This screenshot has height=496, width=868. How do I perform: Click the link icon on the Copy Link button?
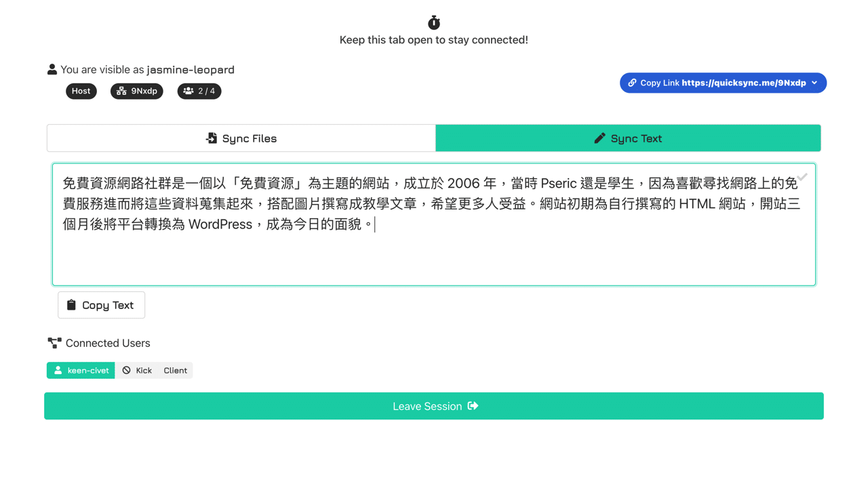point(633,83)
